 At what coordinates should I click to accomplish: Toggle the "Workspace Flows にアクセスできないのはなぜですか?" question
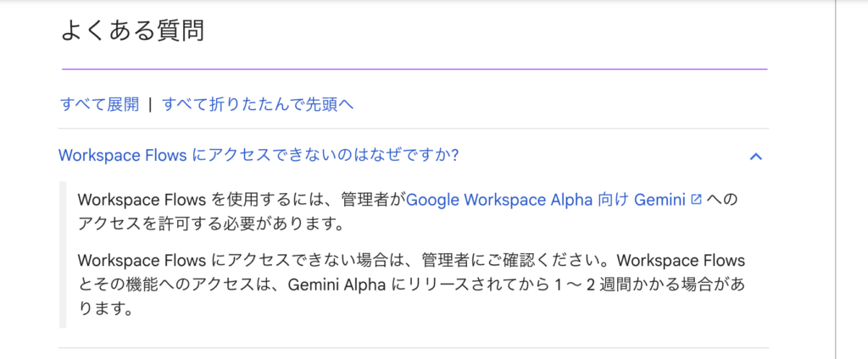click(x=259, y=156)
